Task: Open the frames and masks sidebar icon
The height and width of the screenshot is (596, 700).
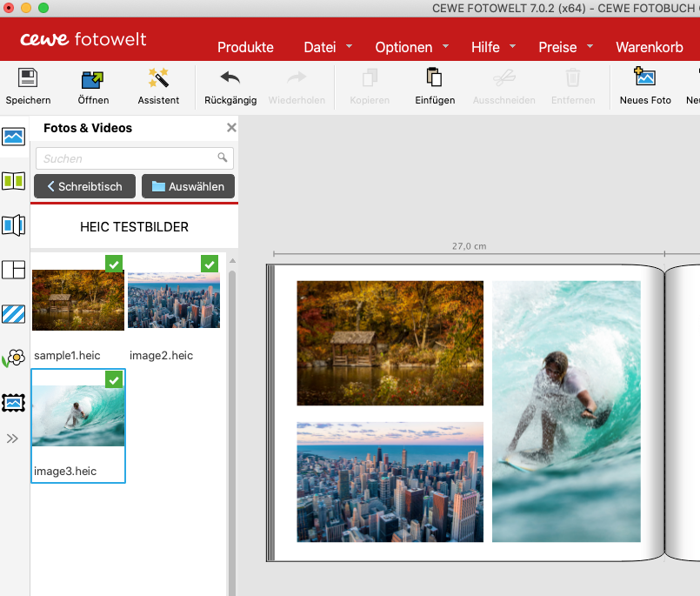Action: [x=14, y=403]
